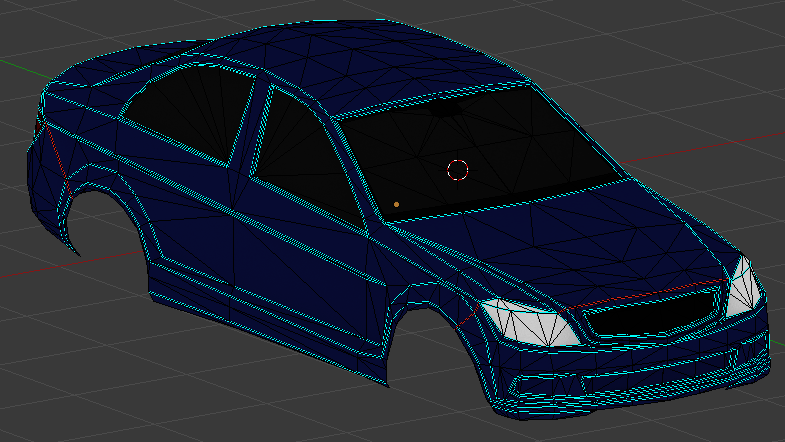Image resolution: width=785 pixels, height=442 pixels.
Task: Click the red-white 3D cursor circle on windshield
Action: (x=458, y=170)
